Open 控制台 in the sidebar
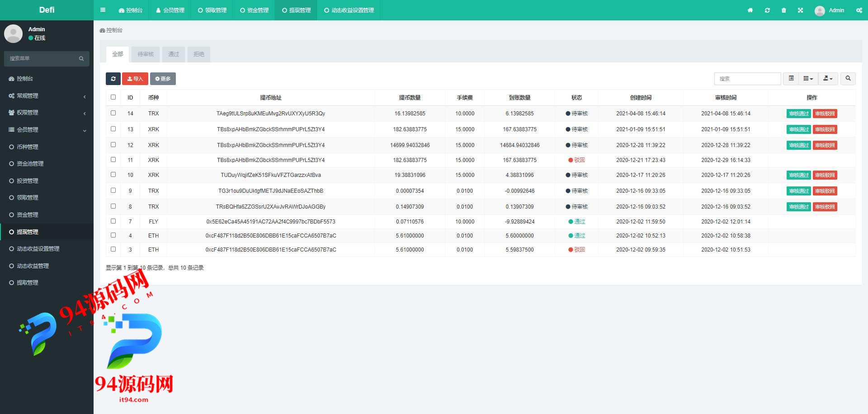Image resolution: width=868 pixels, height=414 pixels. pos(47,79)
